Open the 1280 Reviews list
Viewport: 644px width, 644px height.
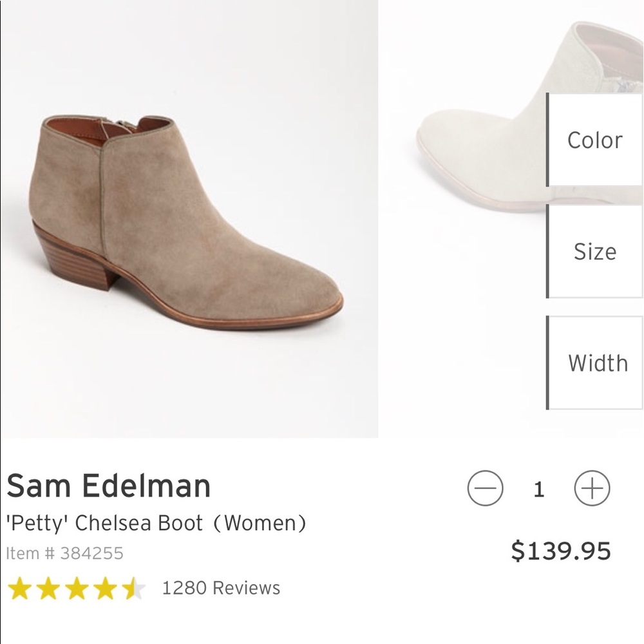click(222, 587)
